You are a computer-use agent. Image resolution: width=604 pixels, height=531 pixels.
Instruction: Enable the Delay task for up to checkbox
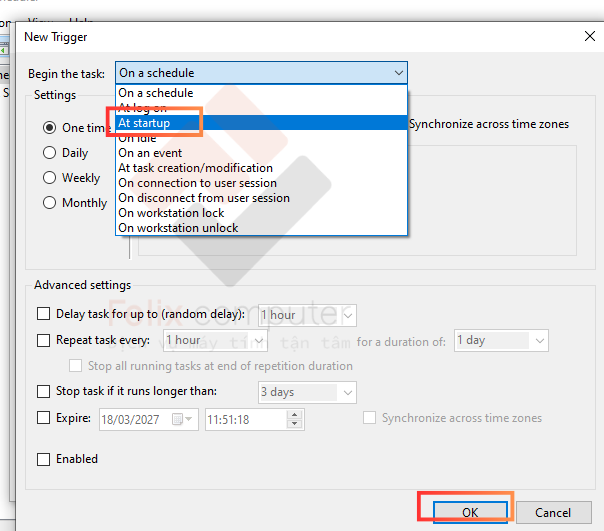click(43, 314)
